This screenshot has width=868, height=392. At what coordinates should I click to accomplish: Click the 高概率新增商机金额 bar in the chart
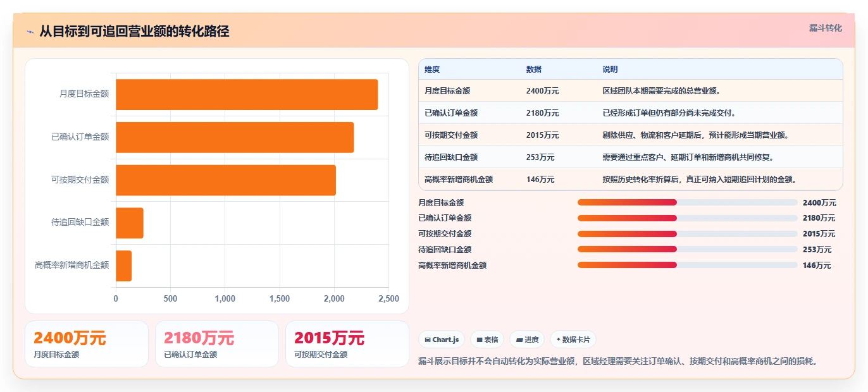click(x=123, y=266)
